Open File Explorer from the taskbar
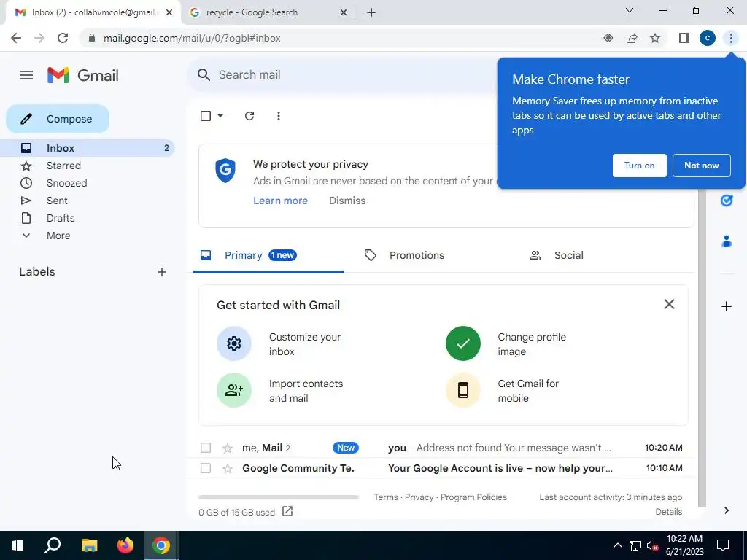This screenshot has width=747, height=560. pos(90,545)
